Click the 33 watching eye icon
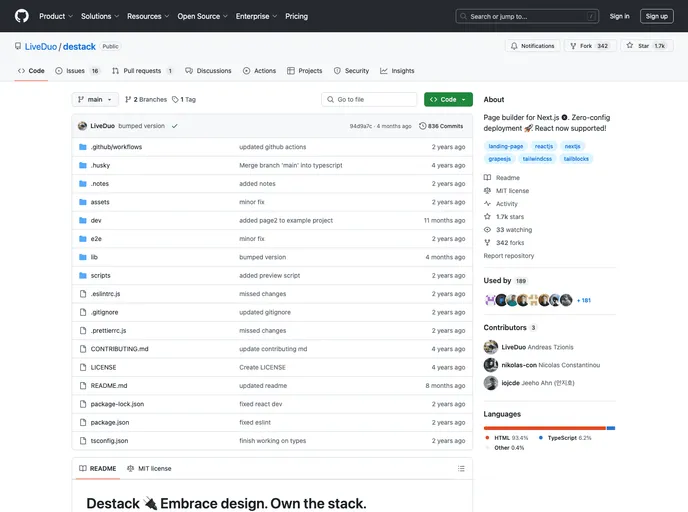This screenshot has height=512, width=688. tap(487, 230)
